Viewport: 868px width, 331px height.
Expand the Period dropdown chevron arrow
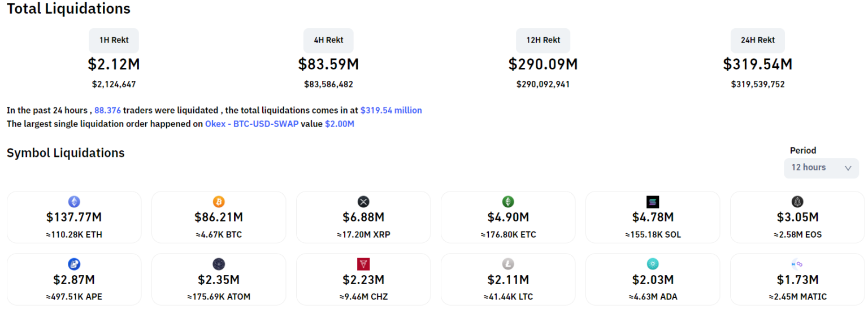point(848,168)
